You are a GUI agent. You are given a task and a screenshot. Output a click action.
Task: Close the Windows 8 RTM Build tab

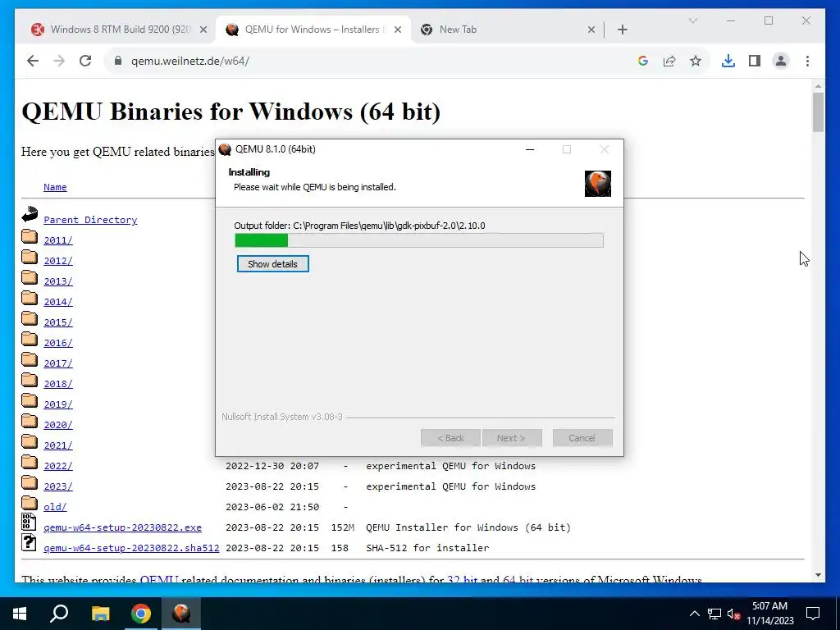click(203, 30)
